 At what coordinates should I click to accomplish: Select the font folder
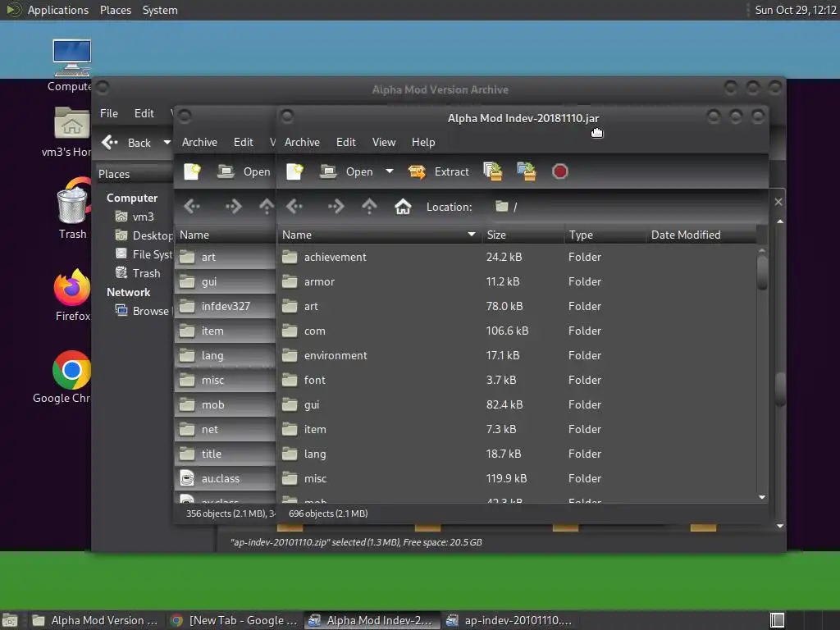[517, 381]
